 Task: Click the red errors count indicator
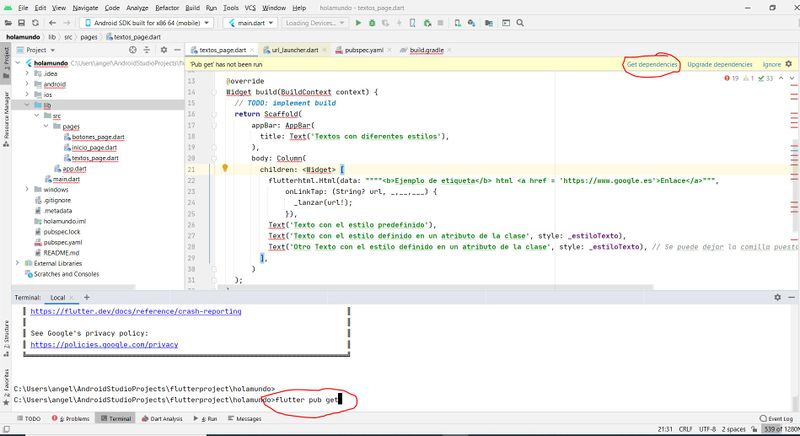(731, 78)
